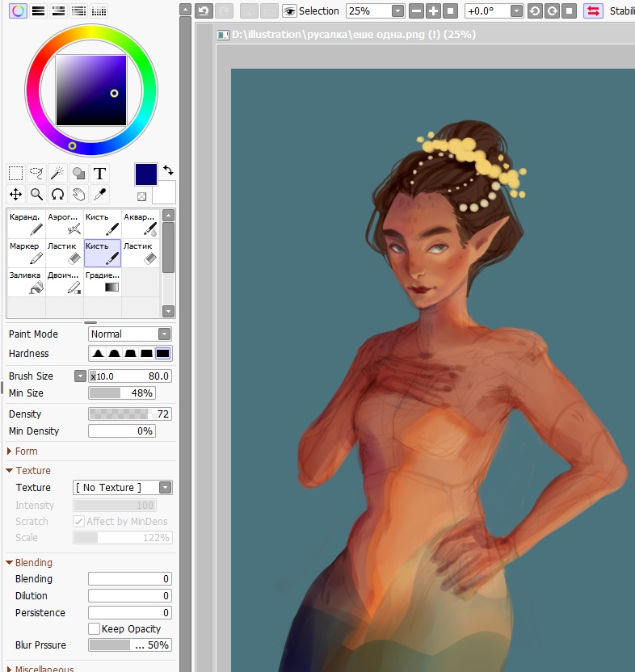This screenshot has height=672, width=635.
Task: Choose the Заливка bucket fill tool
Action: pos(26,282)
